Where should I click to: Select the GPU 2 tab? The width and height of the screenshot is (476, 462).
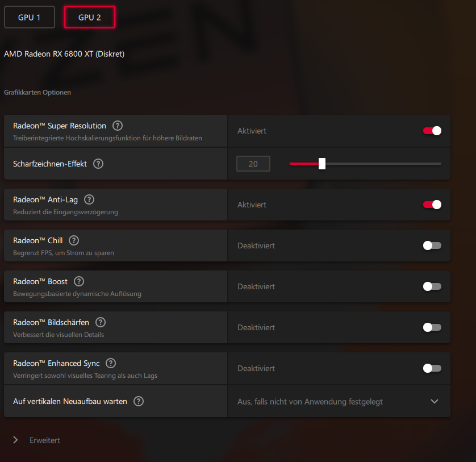click(x=90, y=17)
